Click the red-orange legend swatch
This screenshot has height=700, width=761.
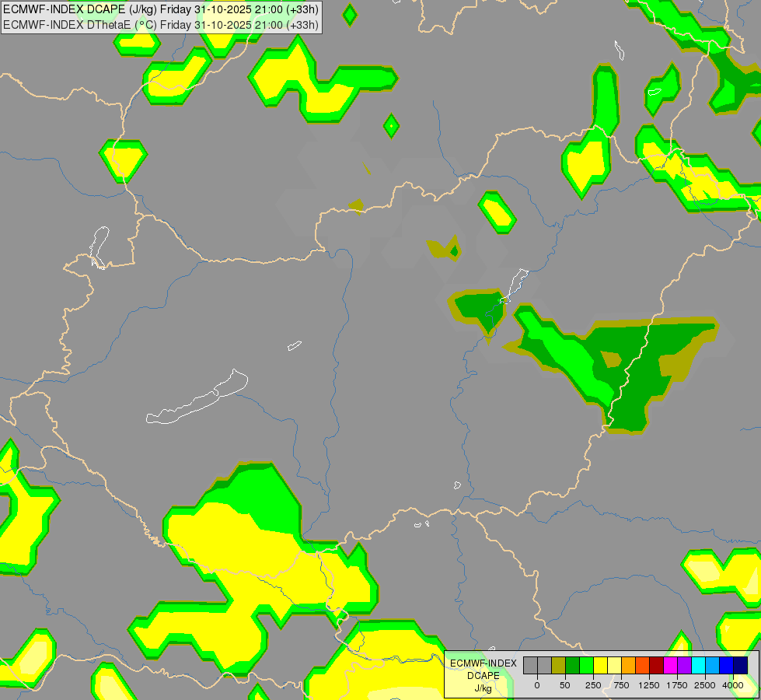click(643, 665)
